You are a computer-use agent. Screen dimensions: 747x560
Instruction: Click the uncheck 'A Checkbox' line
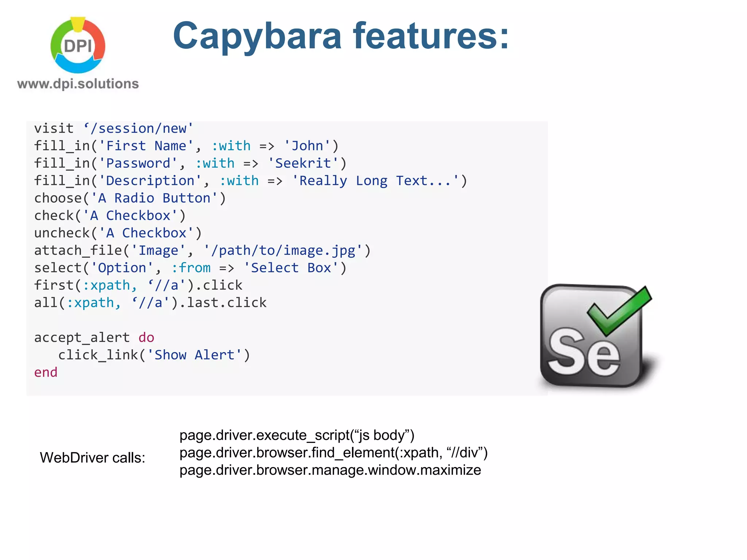(x=118, y=233)
